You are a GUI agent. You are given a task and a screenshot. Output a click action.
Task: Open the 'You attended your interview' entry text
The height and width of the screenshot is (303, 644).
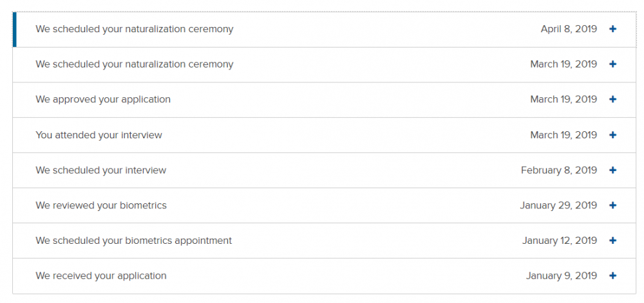[x=99, y=135]
